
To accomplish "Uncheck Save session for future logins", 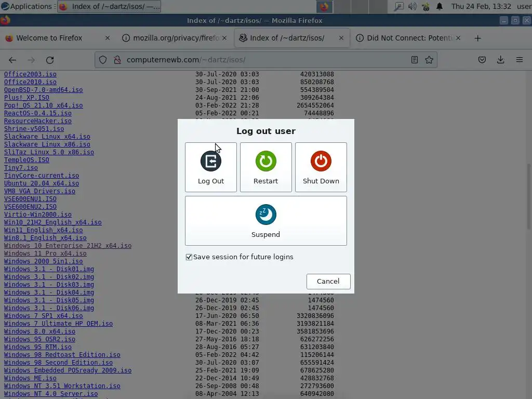I will 189,257.
